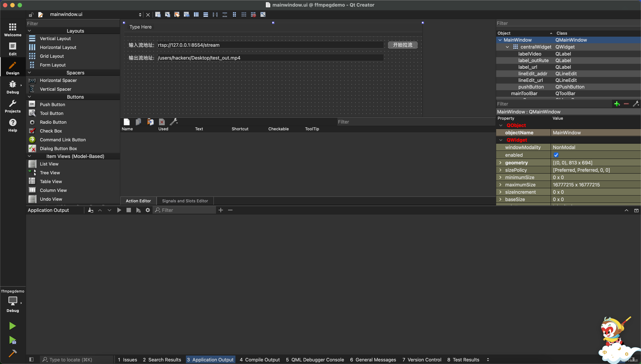641x364 pixels.
Task: Toggle the left sidebar visibility button
Action: [x=31, y=359]
